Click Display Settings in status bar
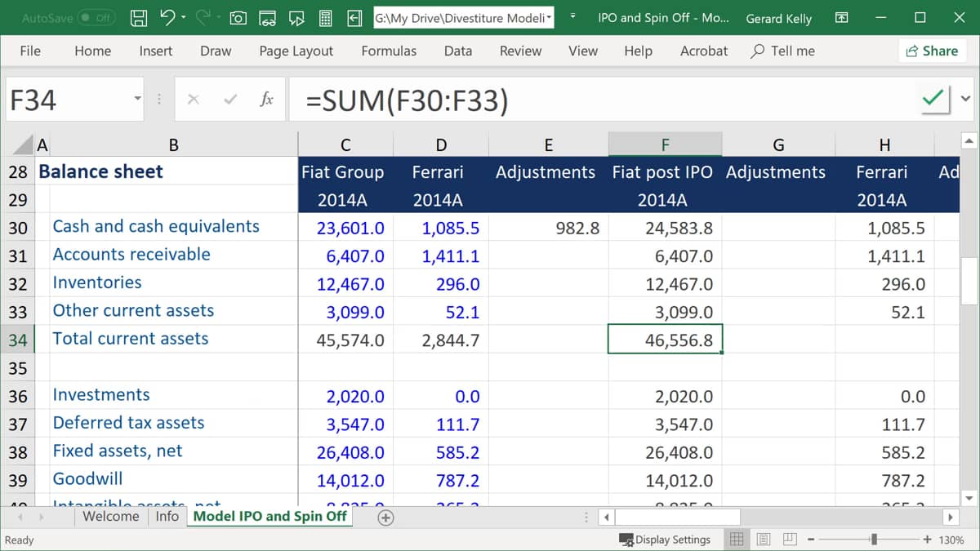This screenshot has height=551, width=980. tap(665, 539)
